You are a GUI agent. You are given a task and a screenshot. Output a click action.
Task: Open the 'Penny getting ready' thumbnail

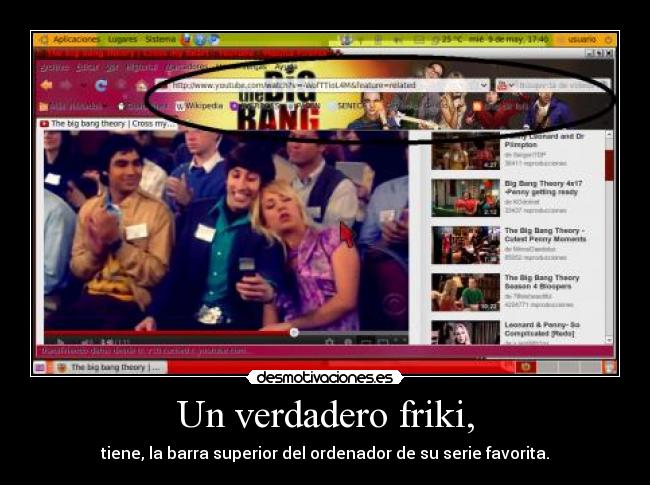pos(466,198)
